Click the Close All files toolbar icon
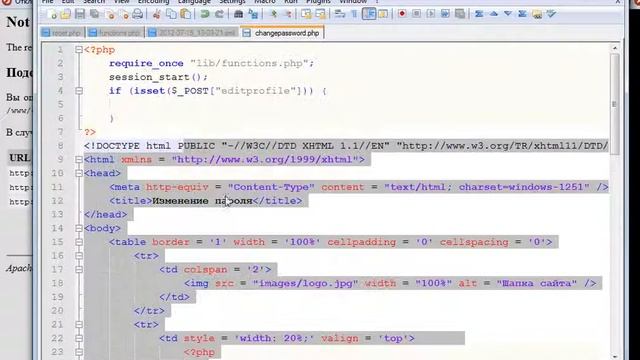The image size is (640, 360). [x=124, y=14]
